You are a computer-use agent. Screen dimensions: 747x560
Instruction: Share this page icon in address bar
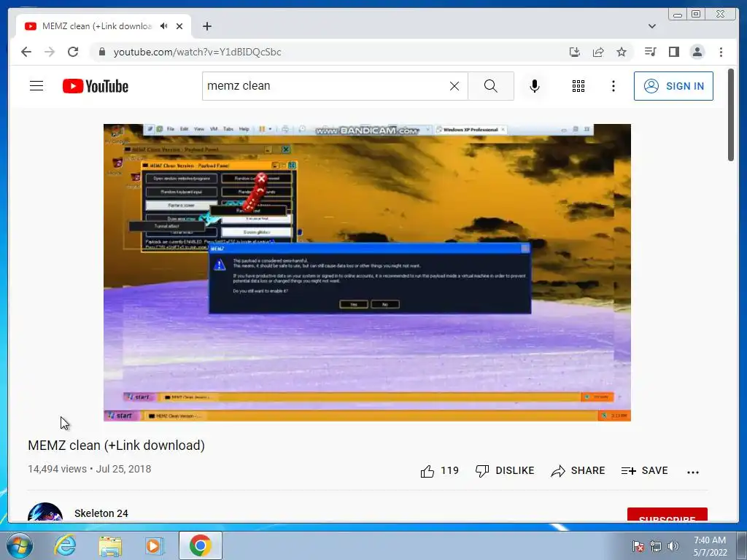tap(598, 52)
